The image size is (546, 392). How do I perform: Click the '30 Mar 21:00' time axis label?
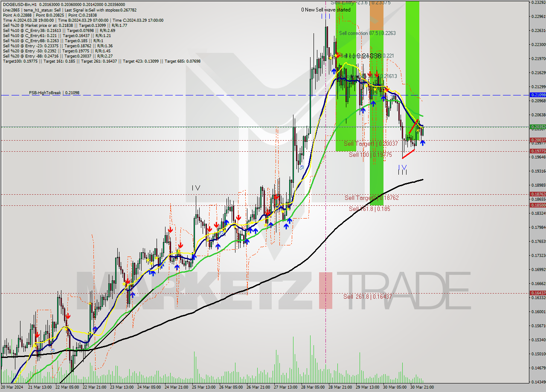point(422,387)
